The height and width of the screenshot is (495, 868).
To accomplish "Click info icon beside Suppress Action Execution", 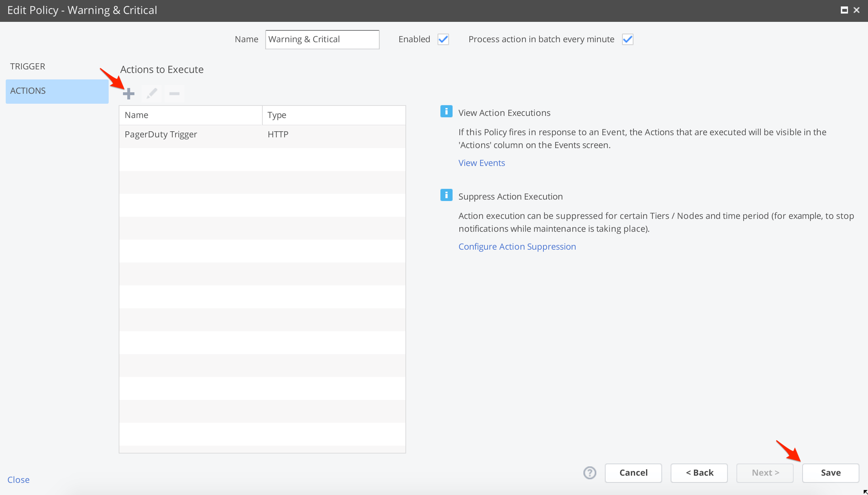I will click(x=446, y=195).
